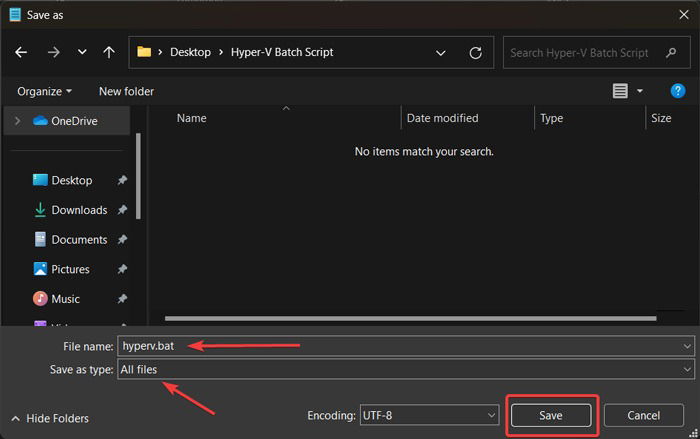This screenshot has width=700, height=439.
Task: Open more view options dropdown arrow
Action: coord(640,91)
